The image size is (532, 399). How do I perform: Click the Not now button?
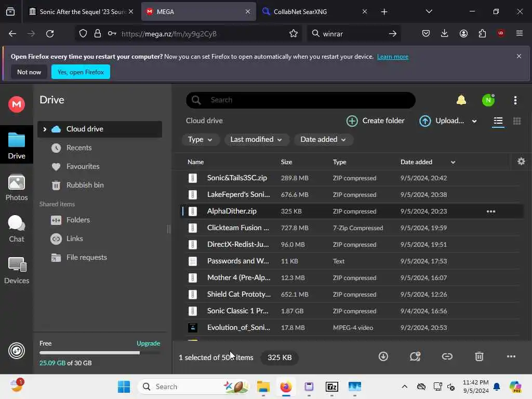pos(29,72)
